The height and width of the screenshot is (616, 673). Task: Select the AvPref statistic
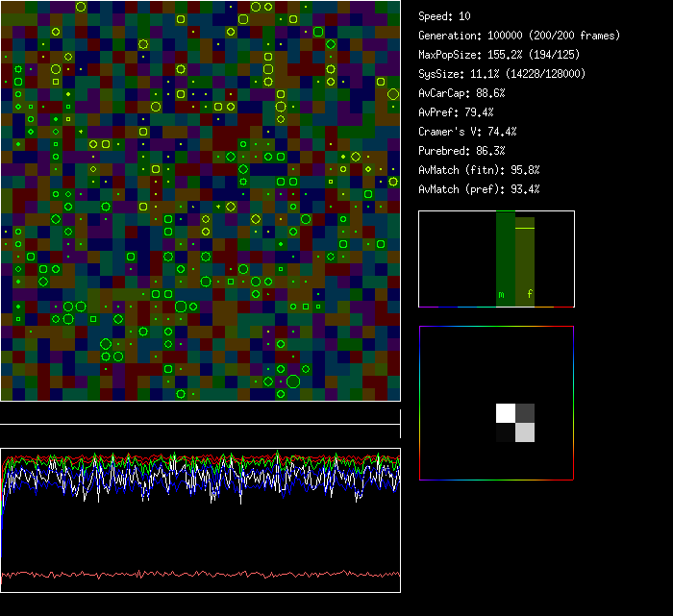[452, 112]
